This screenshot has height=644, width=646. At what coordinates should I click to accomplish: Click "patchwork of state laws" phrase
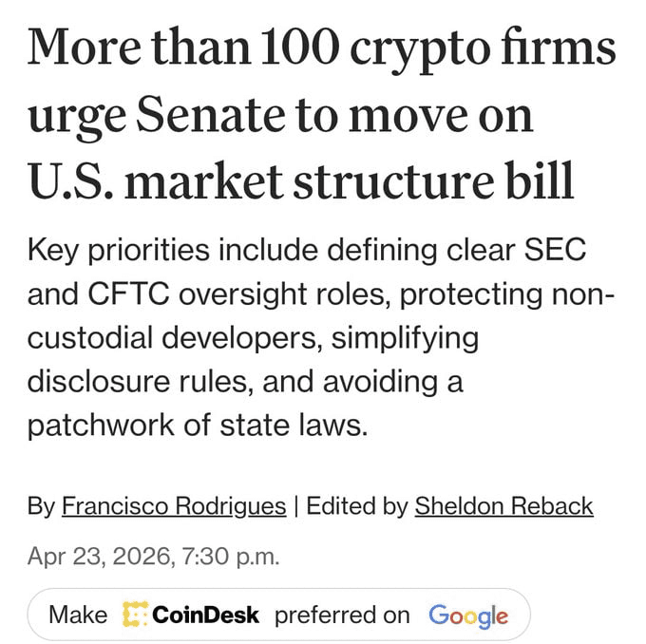[x=196, y=422]
